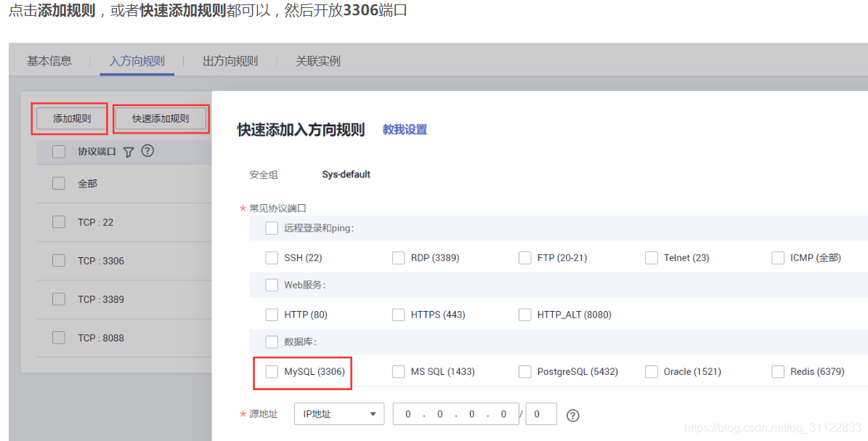
Task: Open the 教我设置 link
Action: tap(404, 129)
